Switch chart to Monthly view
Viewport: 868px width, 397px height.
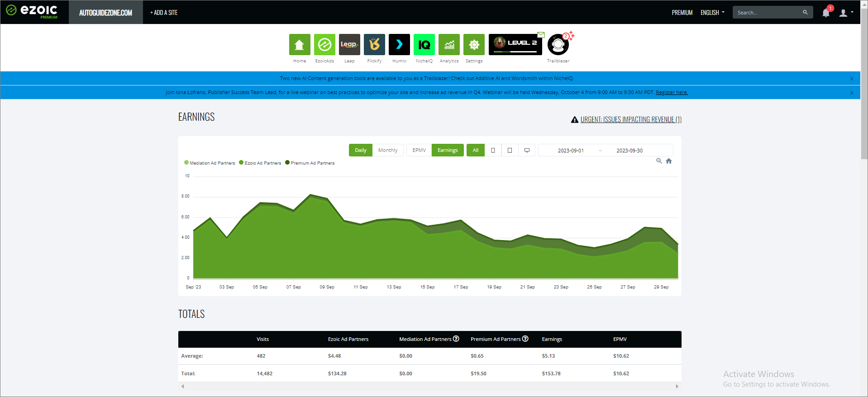pyautogui.click(x=388, y=150)
